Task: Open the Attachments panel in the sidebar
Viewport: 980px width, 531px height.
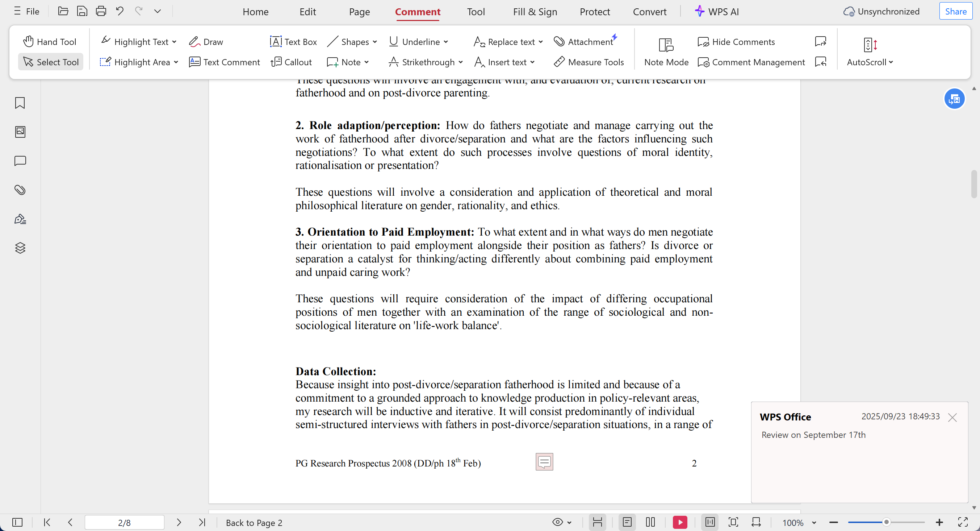Action: [20, 190]
